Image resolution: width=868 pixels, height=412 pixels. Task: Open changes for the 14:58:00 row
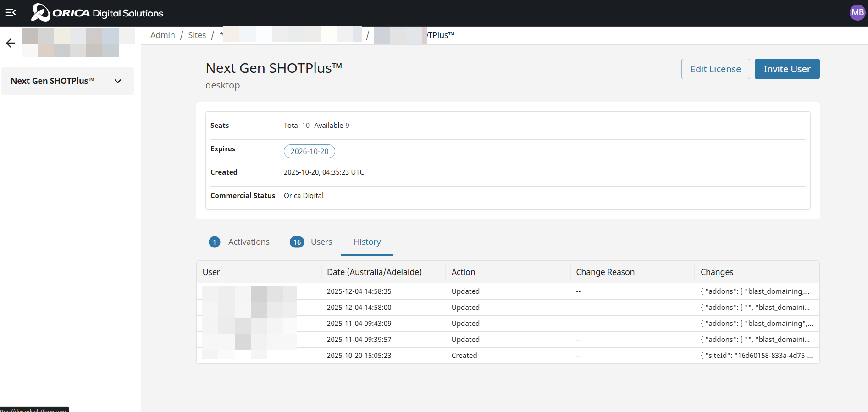755,308
